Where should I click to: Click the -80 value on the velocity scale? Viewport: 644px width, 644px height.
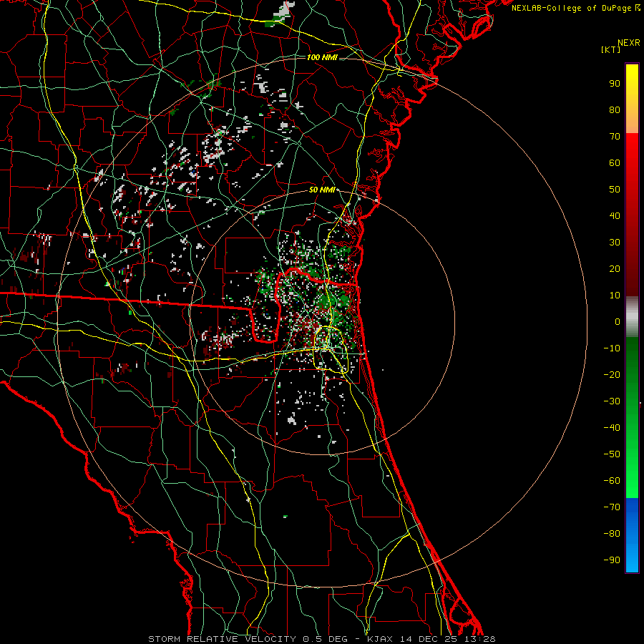coord(612,534)
